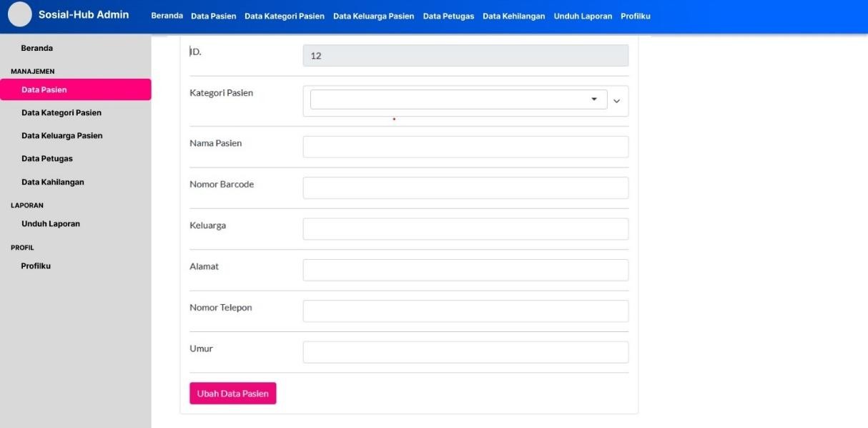Click the Sosial-Hub Admin brand title
Image resolution: width=868 pixels, height=428 pixels.
tap(83, 16)
